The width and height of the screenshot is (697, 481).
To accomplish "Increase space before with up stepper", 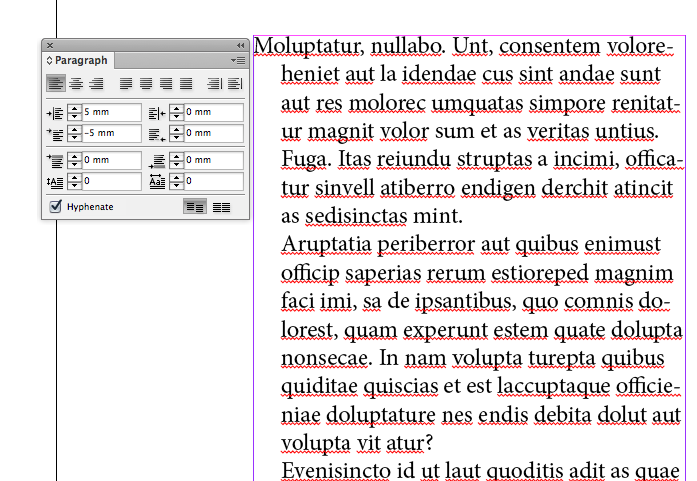I will (x=75, y=156).
